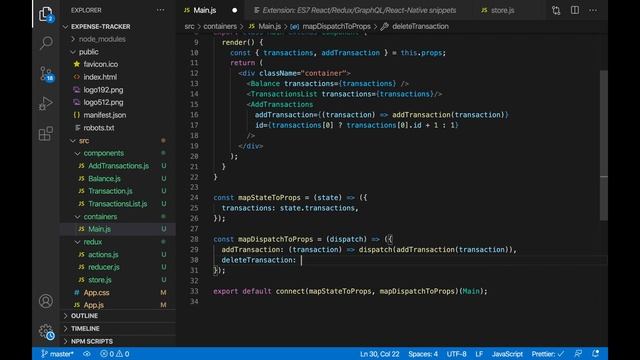The image size is (640, 360).
Task: Open actions.js file
Action: click(x=103, y=254)
